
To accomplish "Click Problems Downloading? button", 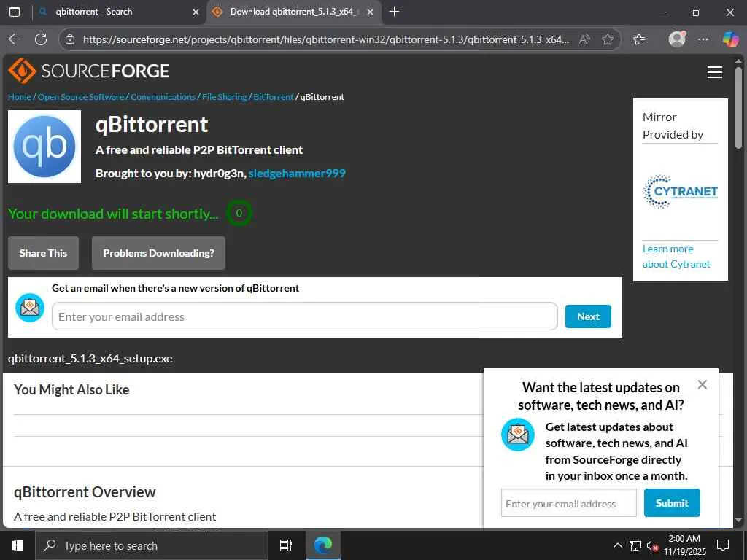I will pyautogui.click(x=158, y=253).
